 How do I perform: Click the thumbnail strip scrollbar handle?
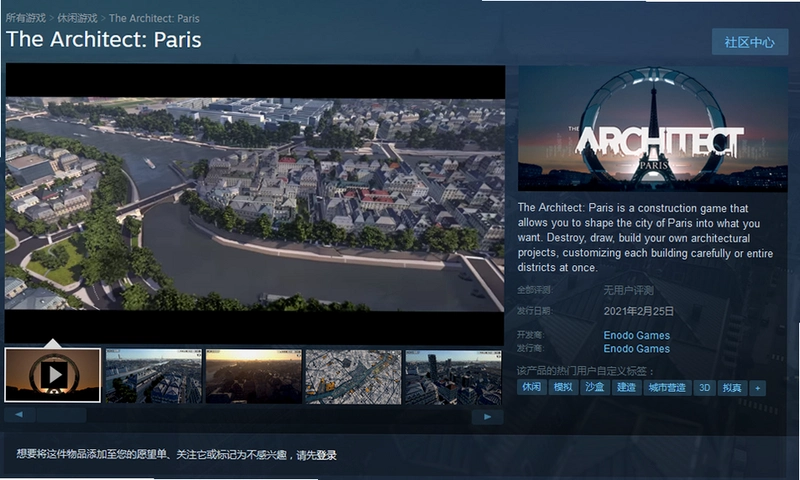[61, 415]
